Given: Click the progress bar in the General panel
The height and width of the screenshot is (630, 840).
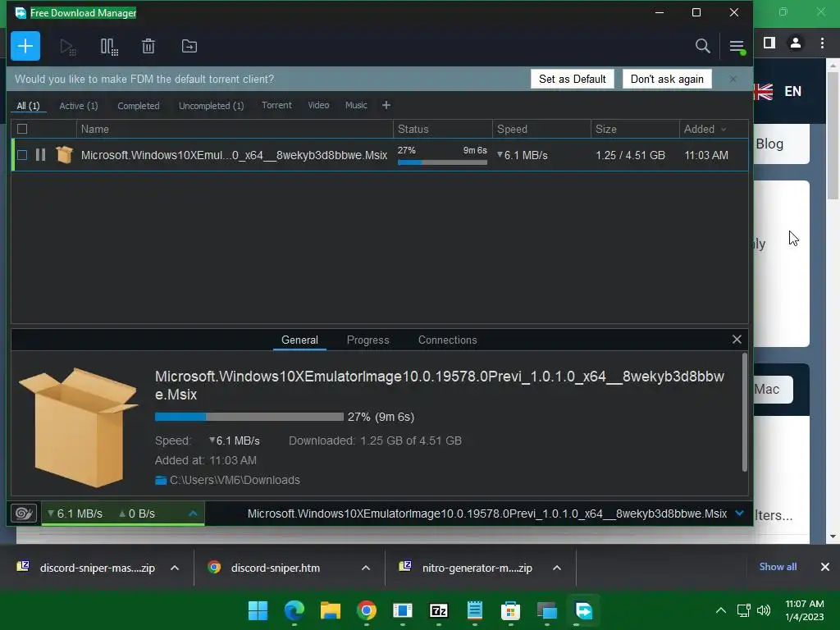Looking at the screenshot, I should point(249,416).
